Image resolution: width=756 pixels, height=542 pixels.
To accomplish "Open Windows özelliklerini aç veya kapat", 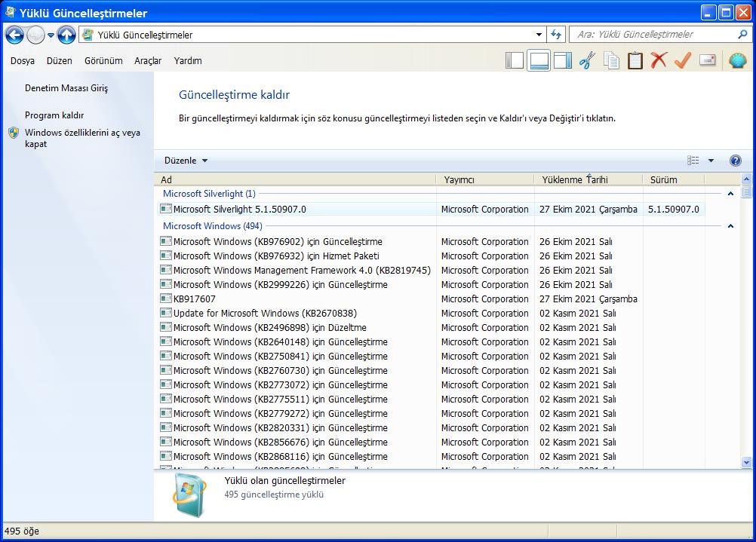I will (82, 138).
